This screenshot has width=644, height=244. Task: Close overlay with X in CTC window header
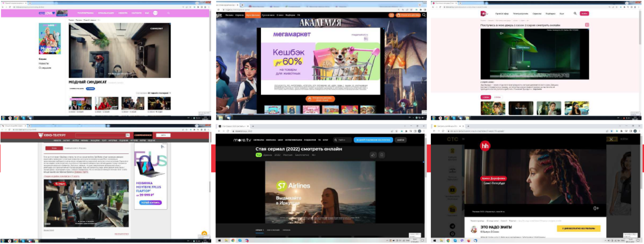[611, 139]
